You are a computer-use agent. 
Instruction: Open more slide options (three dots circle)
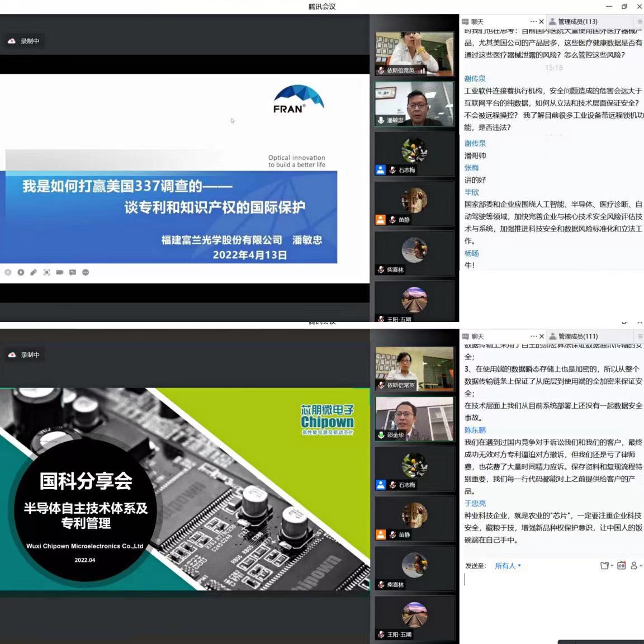point(86,272)
